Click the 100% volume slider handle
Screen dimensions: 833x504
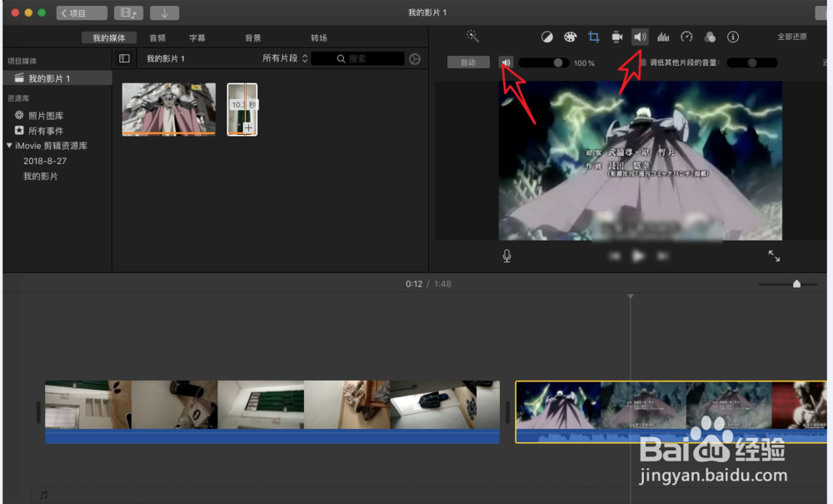click(x=558, y=62)
